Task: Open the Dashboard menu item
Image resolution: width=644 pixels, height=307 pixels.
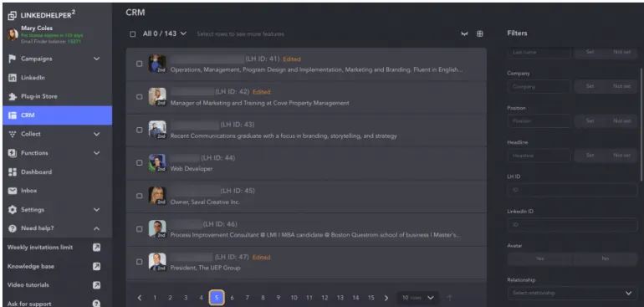Action: pos(58,171)
